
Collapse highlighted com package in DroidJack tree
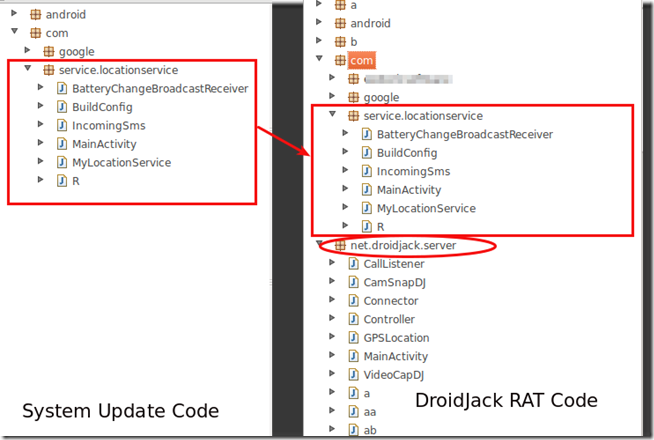pos(319,58)
